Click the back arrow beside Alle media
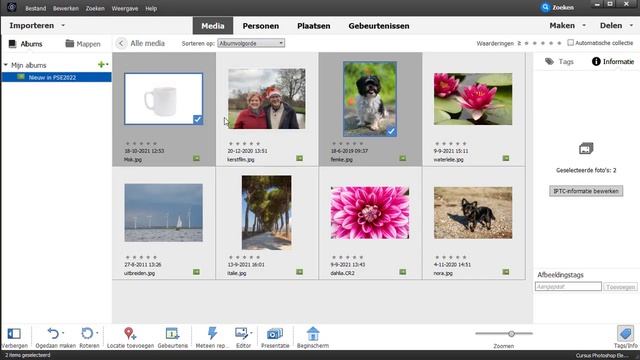Viewport: 640px width, 360px height. (121, 43)
